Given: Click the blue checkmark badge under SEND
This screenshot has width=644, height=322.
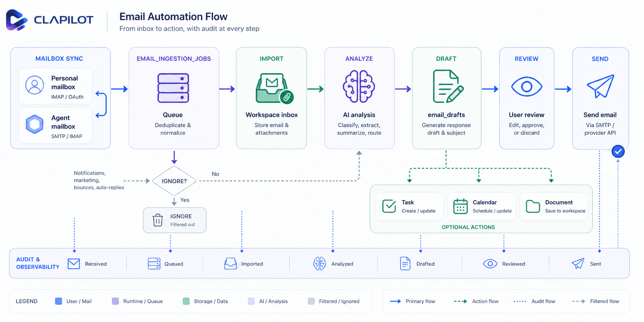Looking at the screenshot, I should 618,151.
